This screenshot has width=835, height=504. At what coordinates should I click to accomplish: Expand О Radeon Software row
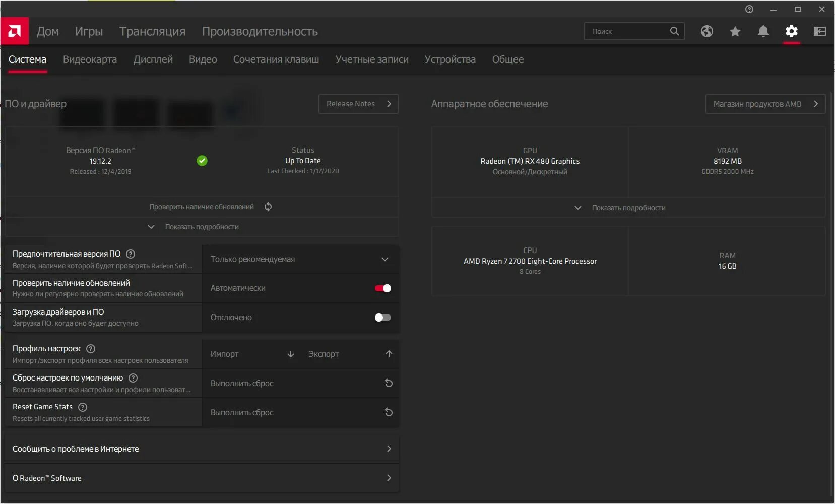(x=202, y=478)
